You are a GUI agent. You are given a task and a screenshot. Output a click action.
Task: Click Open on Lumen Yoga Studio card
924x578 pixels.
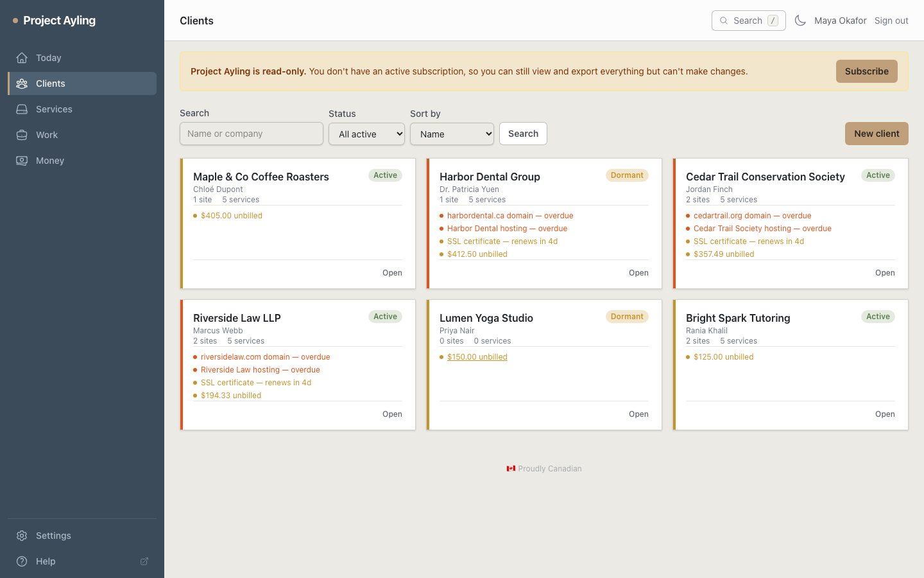point(638,414)
